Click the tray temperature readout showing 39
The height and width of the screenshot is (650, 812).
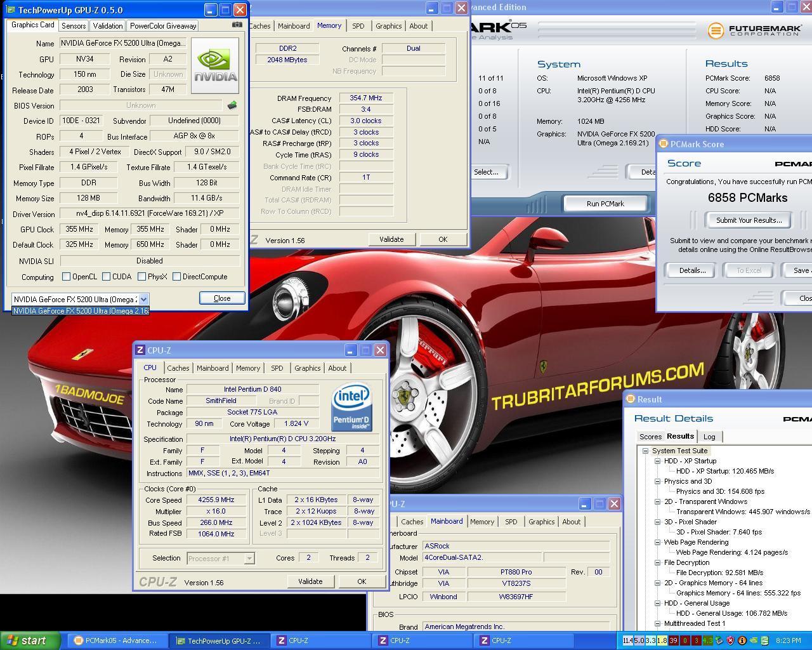pyautogui.click(x=673, y=640)
